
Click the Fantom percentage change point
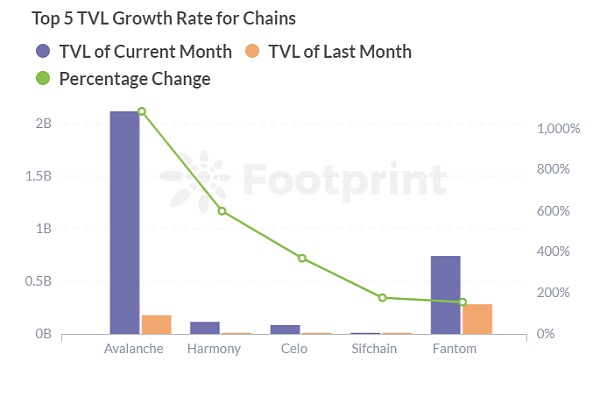coord(462,302)
